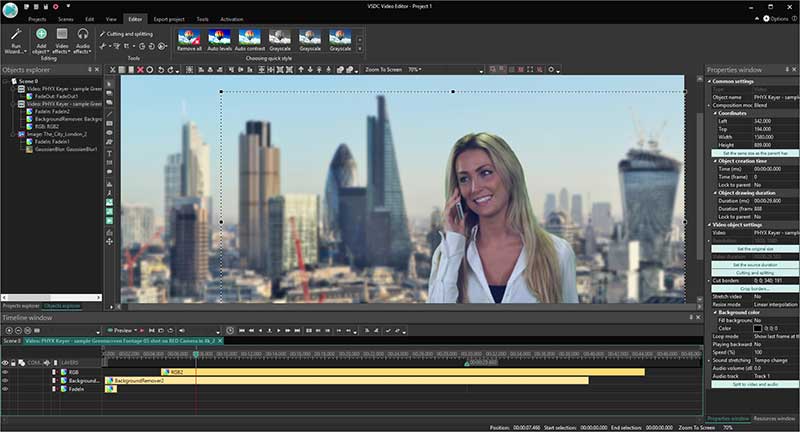Click the Left coordinate value field
Viewport: 800px width, 432px height.
[776, 121]
